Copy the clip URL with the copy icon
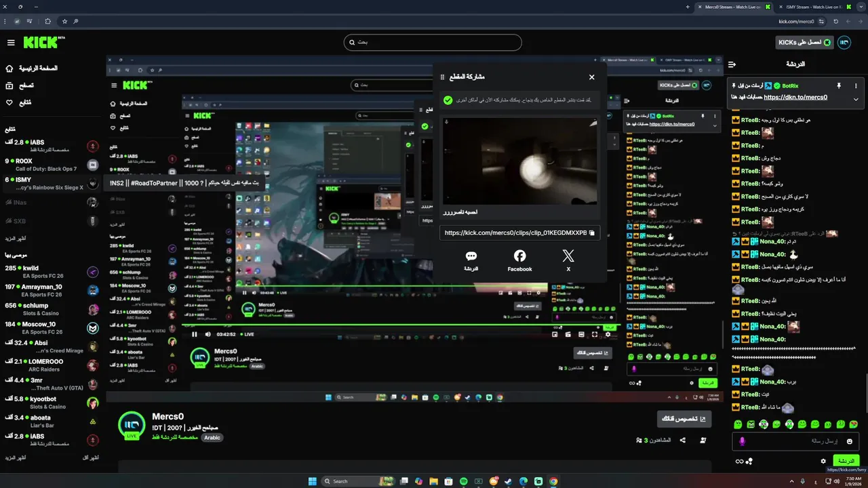This screenshot has height=488, width=868. coord(591,232)
